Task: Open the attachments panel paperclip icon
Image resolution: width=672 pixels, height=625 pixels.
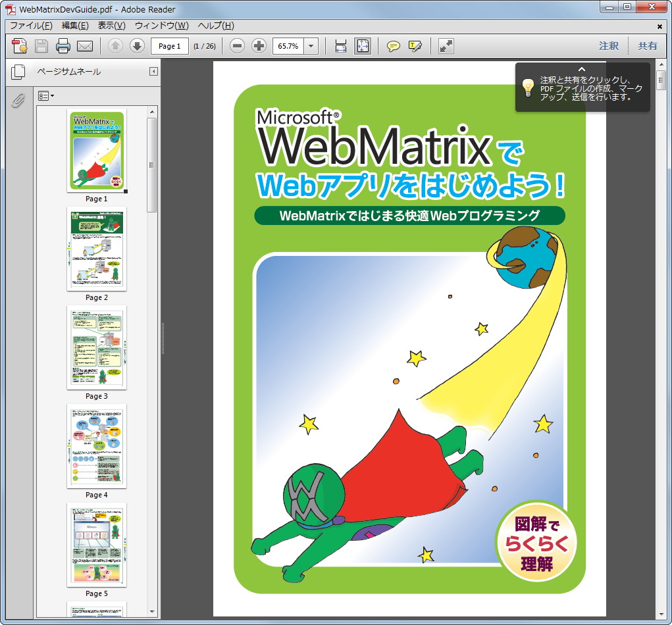Action: click(18, 101)
